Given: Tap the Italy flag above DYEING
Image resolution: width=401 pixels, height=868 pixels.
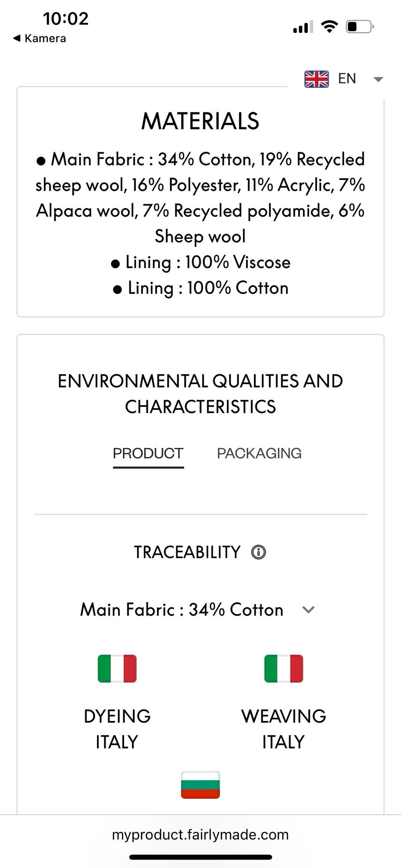Looking at the screenshot, I should [x=117, y=668].
